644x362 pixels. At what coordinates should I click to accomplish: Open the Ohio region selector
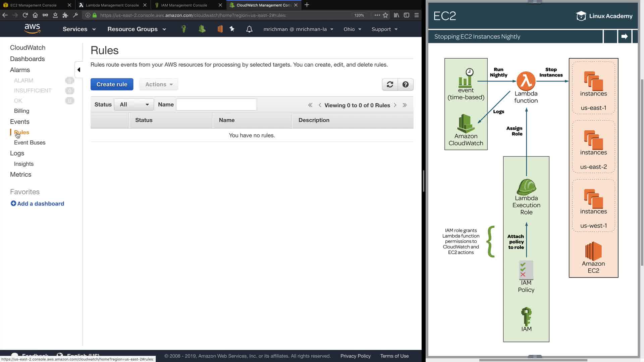point(352,29)
